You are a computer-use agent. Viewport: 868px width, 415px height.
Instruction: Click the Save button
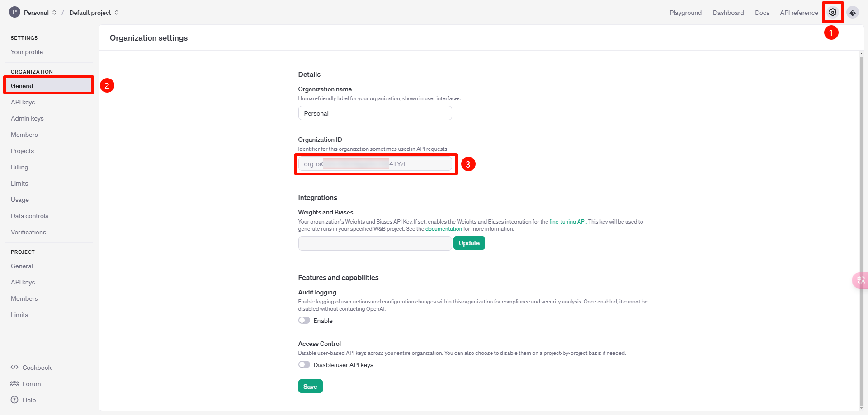310,386
